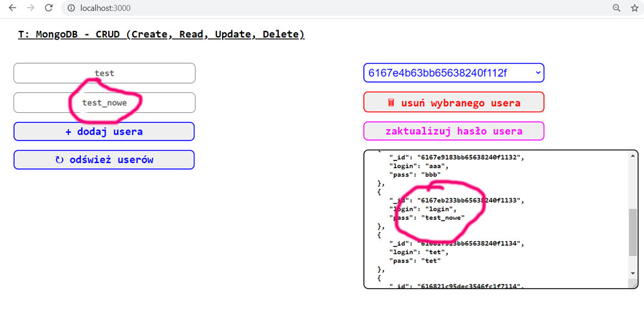The image size is (644, 314).
Task: Click the browser forward arrow
Action: click(30, 8)
